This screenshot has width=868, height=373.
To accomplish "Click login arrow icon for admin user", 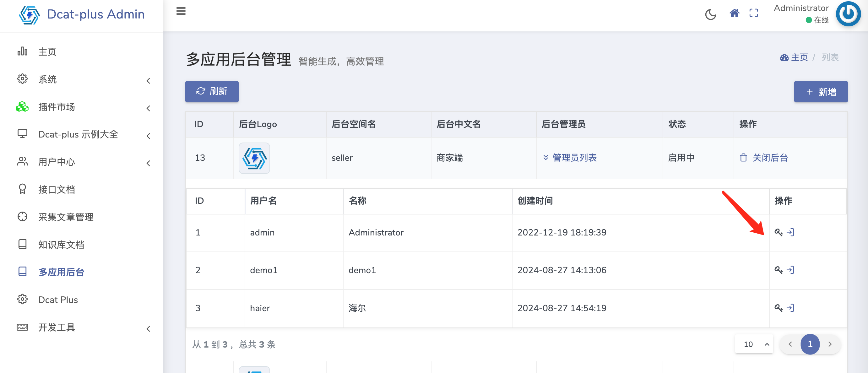I will pyautogui.click(x=790, y=232).
